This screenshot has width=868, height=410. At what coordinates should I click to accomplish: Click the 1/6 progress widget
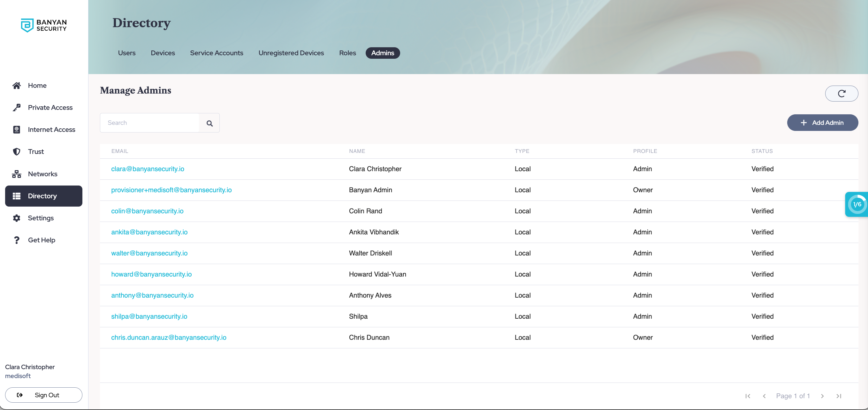tap(857, 204)
